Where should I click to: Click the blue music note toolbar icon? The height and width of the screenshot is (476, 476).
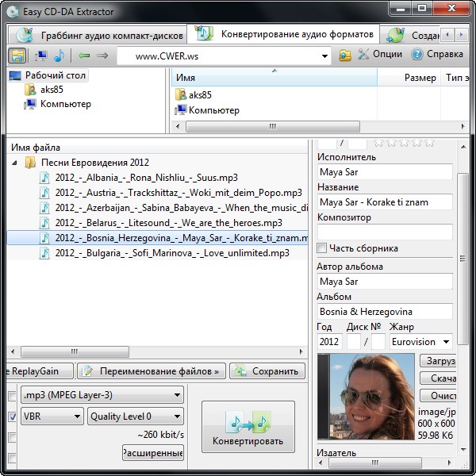(59, 56)
